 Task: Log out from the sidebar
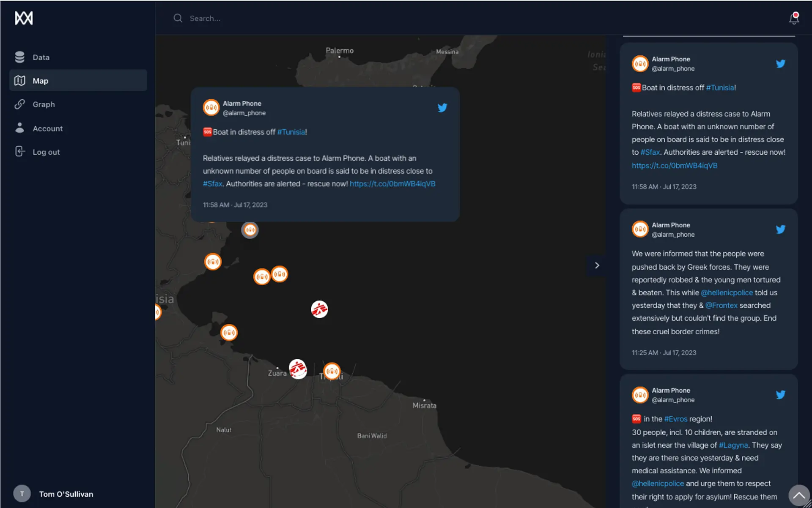(x=46, y=152)
